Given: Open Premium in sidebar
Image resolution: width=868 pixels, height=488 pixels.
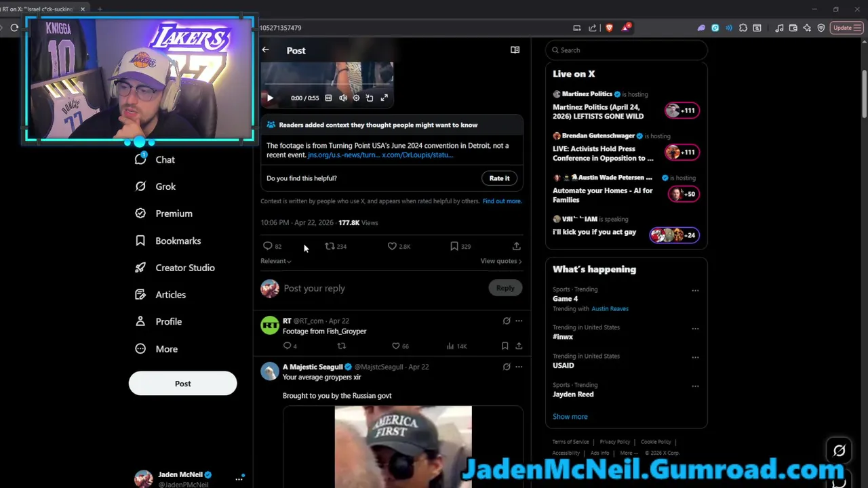Looking at the screenshot, I should tap(164, 213).
